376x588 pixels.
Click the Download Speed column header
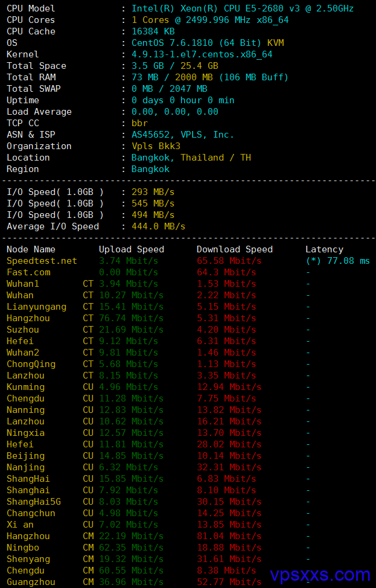(234, 249)
